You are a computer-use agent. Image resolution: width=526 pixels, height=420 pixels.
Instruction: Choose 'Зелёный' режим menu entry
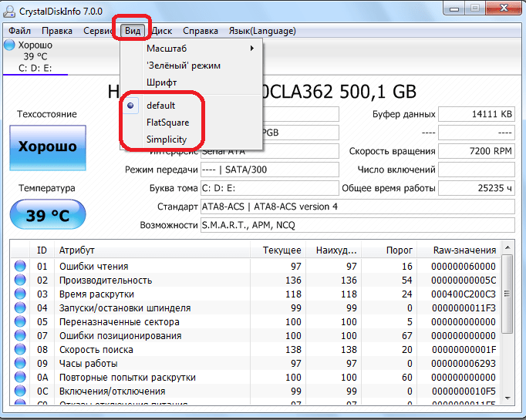191,66
